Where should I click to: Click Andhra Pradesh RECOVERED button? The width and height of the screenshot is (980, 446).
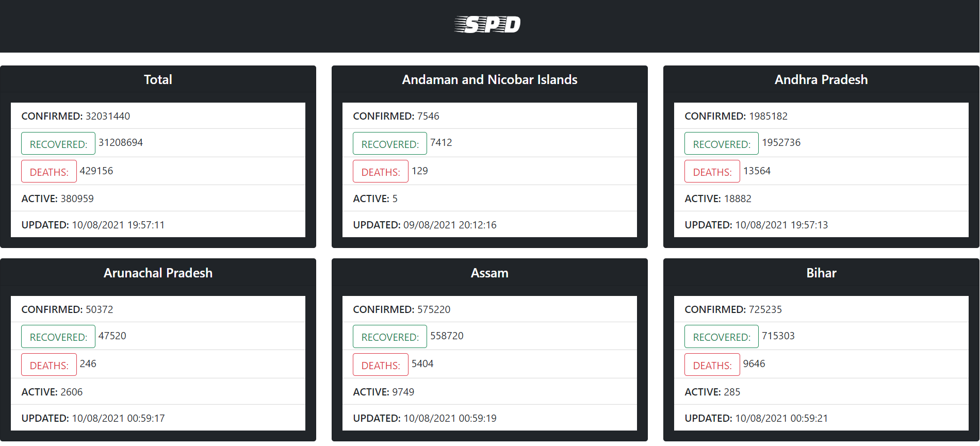pos(722,143)
